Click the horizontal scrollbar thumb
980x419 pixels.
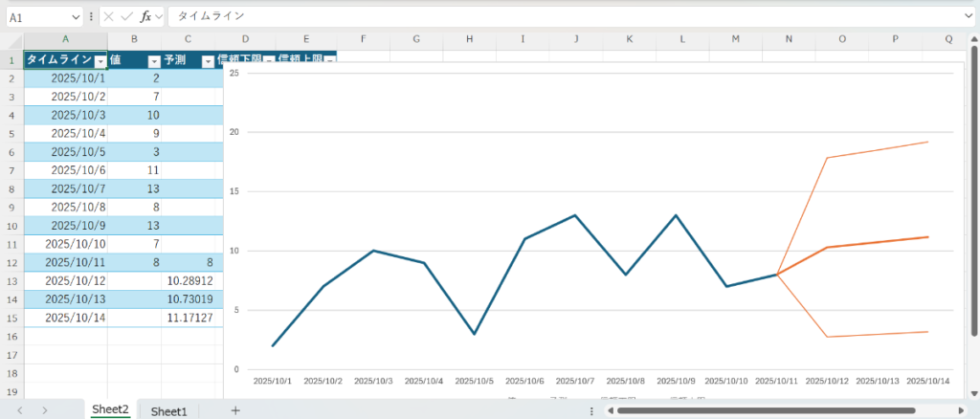[766, 410]
